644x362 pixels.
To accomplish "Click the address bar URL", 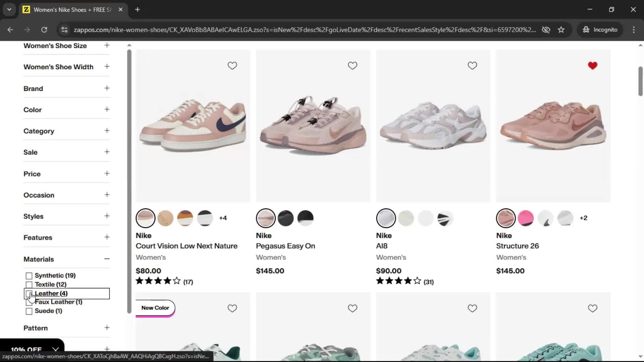I will coord(305,29).
